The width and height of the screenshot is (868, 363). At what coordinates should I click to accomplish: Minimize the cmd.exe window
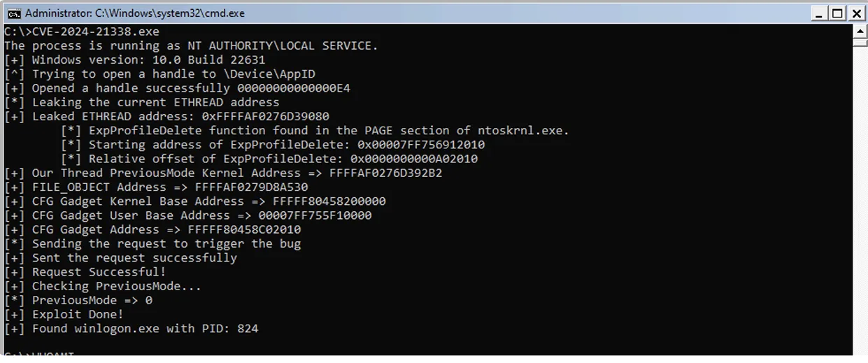coord(821,13)
